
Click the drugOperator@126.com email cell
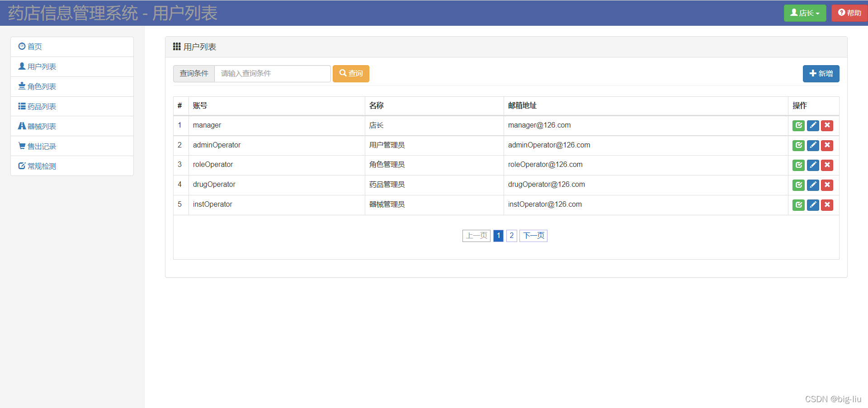[x=646, y=185]
